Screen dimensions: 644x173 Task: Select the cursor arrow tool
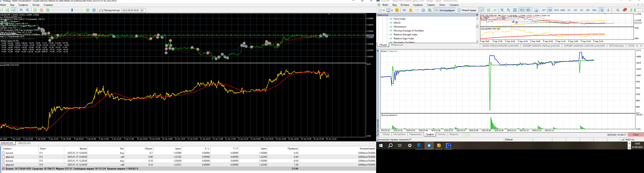pyautogui.click(x=602, y=10)
